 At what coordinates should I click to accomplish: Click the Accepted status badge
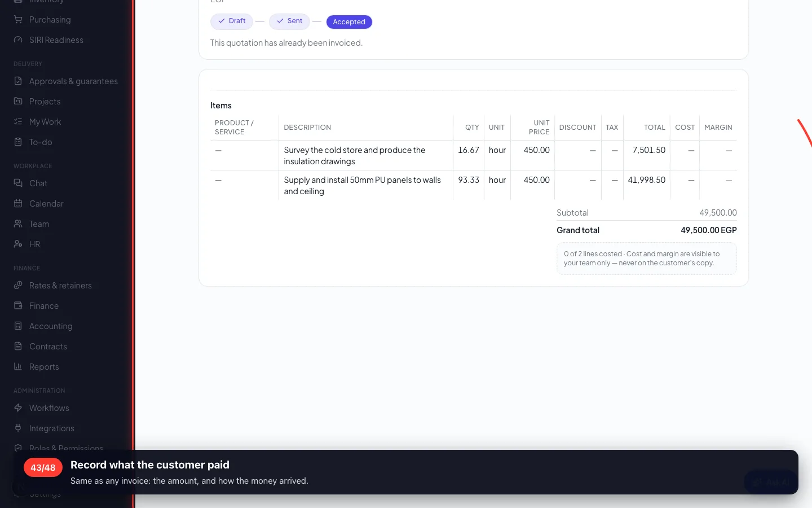pyautogui.click(x=349, y=22)
